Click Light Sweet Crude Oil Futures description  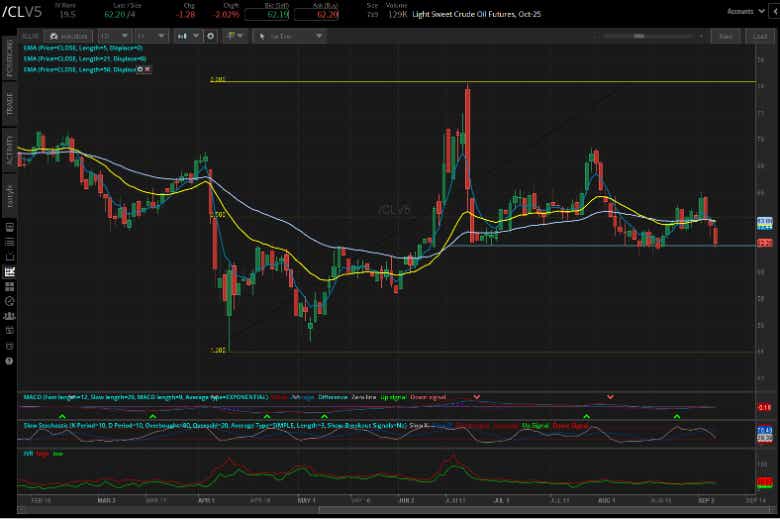point(476,14)
